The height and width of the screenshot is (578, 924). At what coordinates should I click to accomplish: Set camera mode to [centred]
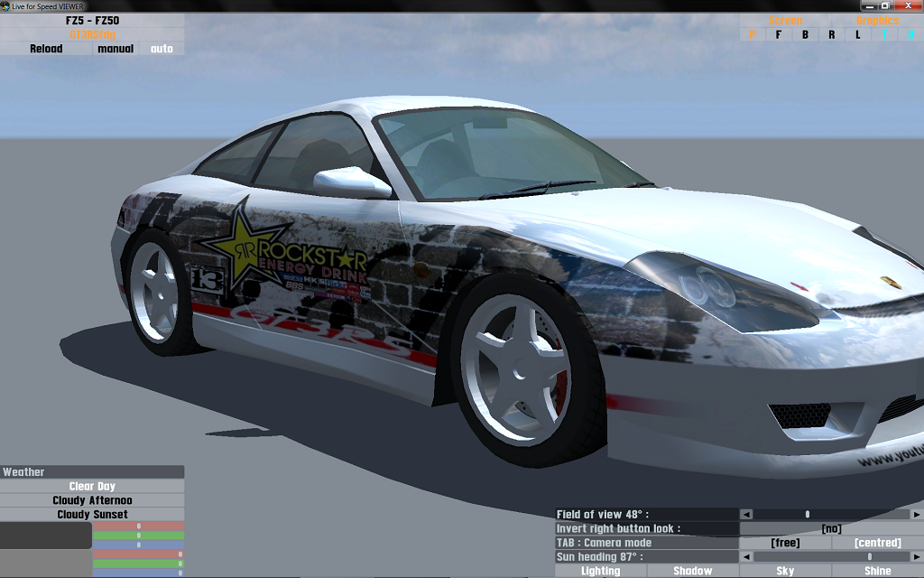(x=877, y=543)
